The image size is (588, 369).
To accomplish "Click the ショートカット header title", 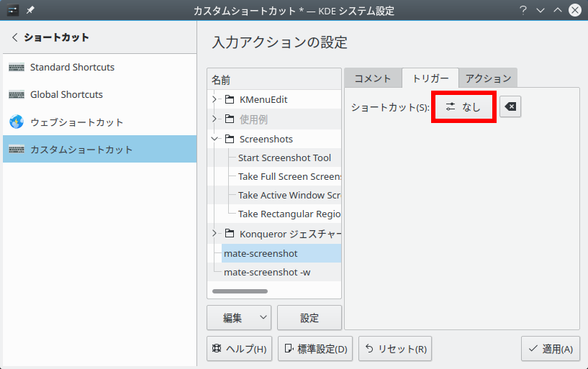I will point(56,37).
